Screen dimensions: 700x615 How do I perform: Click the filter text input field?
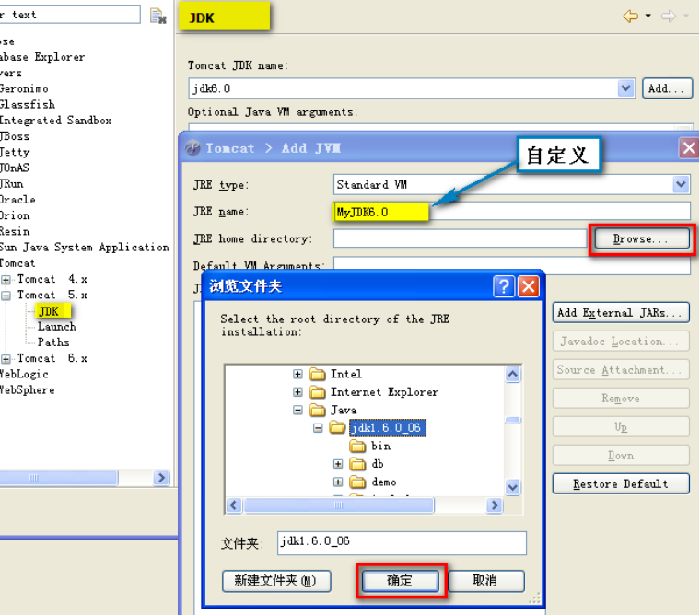click(70, 15)
